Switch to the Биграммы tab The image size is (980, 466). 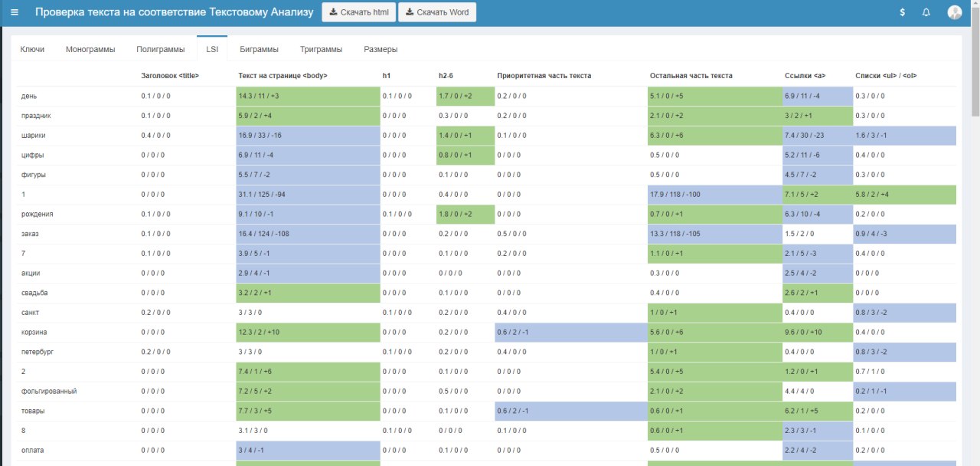click(x=260, y=49)
